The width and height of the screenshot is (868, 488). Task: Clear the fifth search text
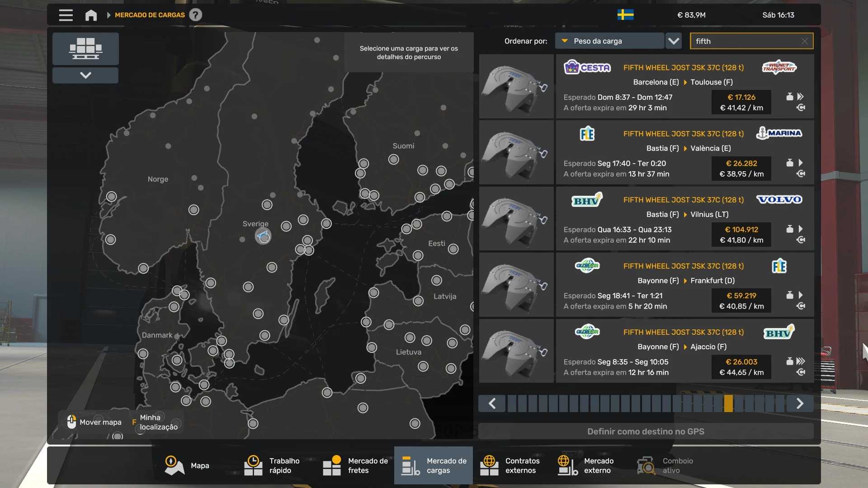click(805, 41)
